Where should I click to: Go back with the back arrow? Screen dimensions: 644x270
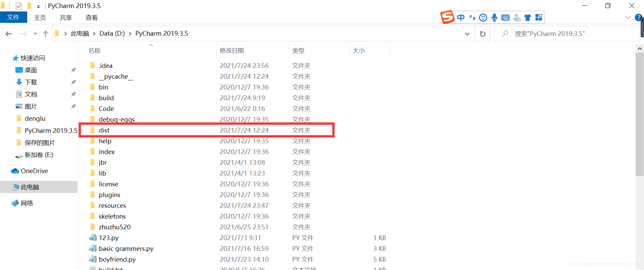pyautogui.click(x=9, y=34)
